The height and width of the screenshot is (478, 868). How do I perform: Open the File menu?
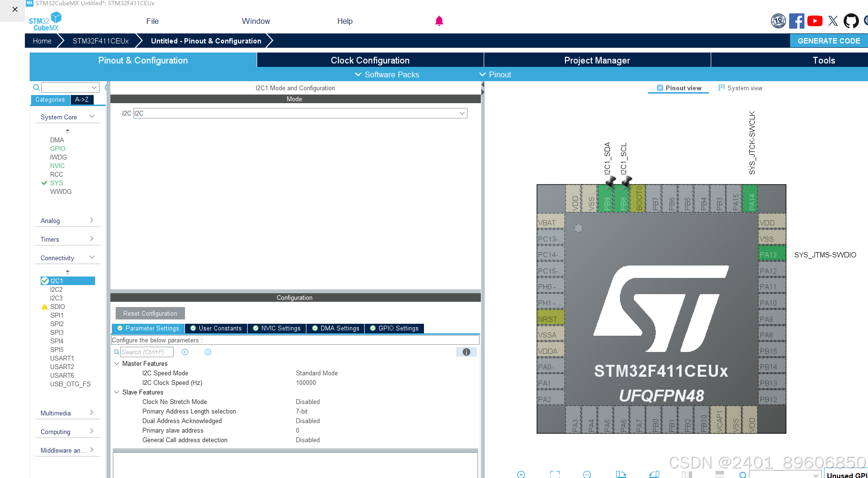(x=152, y=21)
